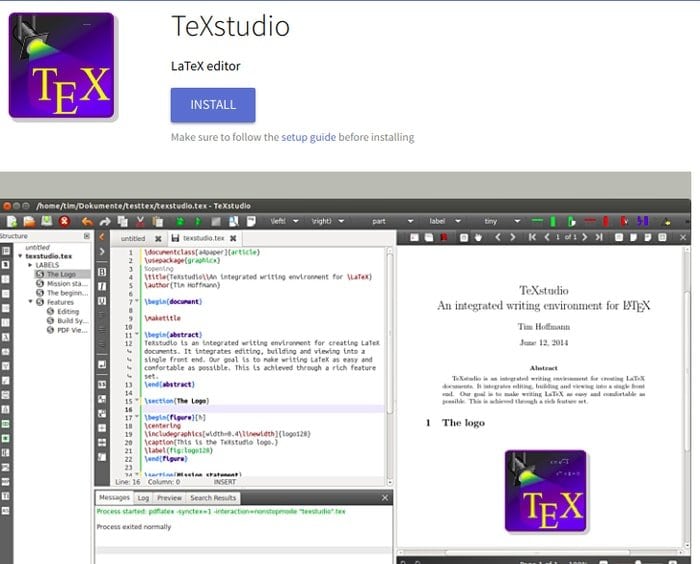Add table row with green horizontal icon
The image size is (700, 564).
point(538,221)
